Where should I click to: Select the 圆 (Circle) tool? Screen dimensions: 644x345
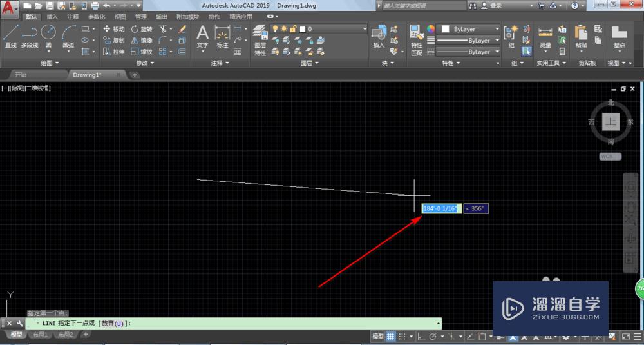pyautogui.click(x=48, y=36)
